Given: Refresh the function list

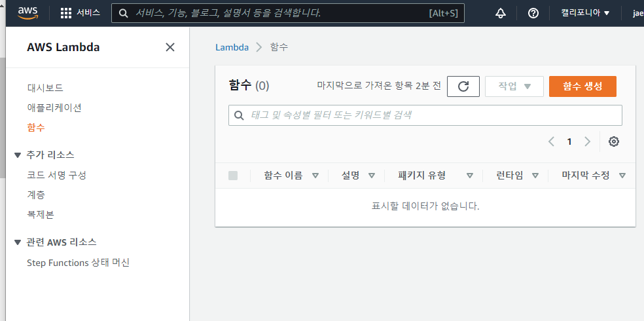Looking at the screenshot, I should point(463,86).
